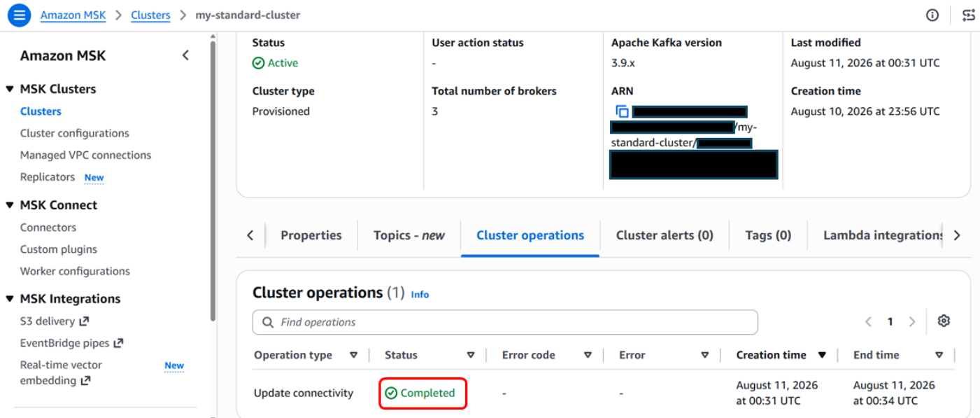Open Managed VPC connections page
980x418 pixels.
(85, 155)
